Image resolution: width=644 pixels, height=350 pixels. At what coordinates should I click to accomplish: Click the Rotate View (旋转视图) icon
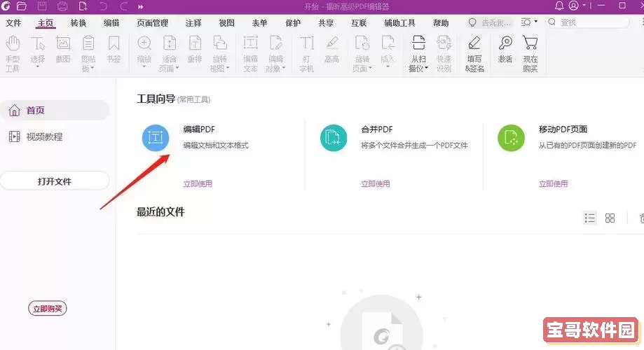click(220, 43)
